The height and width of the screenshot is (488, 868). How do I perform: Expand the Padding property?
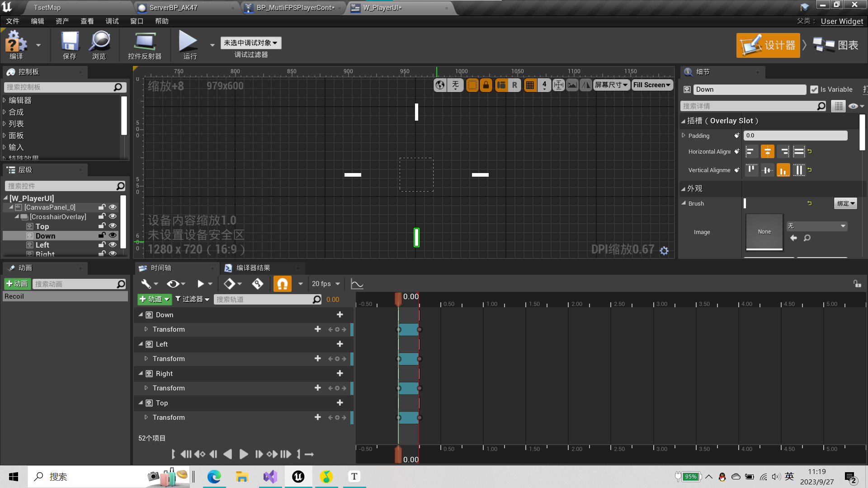[684, 136]
